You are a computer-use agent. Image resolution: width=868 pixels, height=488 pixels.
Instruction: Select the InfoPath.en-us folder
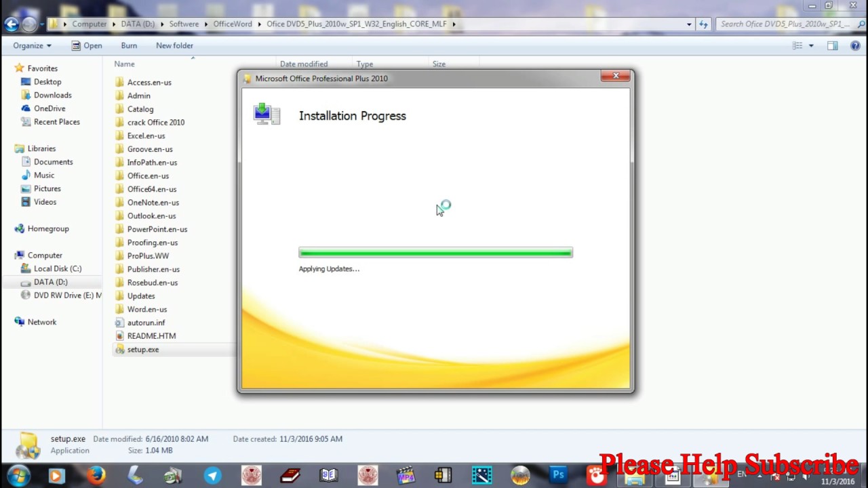point(152,163)
